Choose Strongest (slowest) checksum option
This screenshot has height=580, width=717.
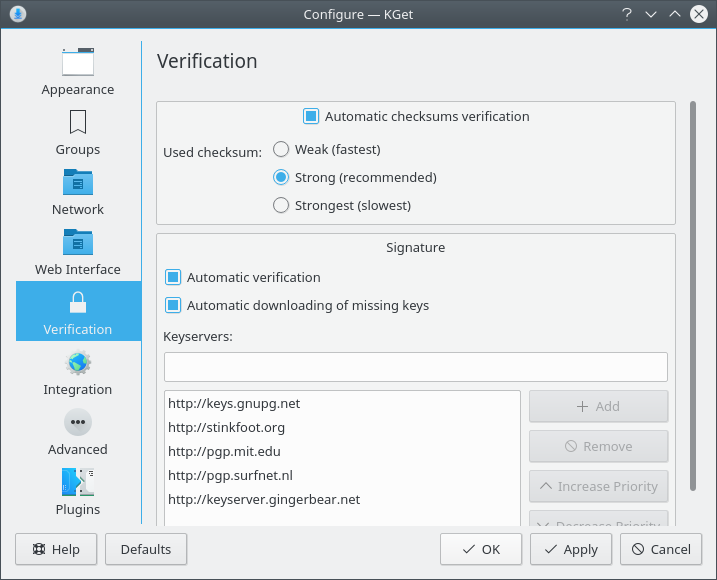coord(281,205)
